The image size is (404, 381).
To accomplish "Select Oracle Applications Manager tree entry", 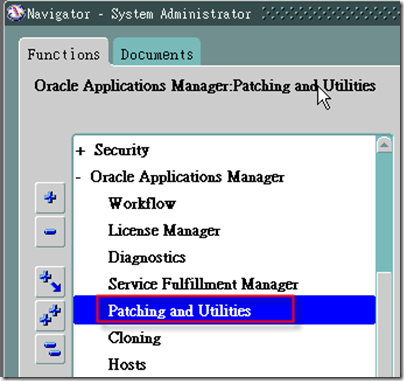I will click(187, 177).
